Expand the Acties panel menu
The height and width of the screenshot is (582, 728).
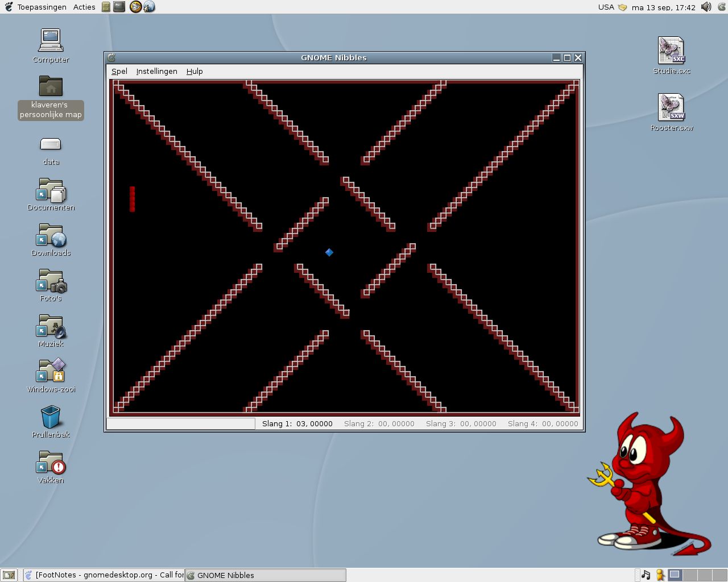tap(84, 7)
